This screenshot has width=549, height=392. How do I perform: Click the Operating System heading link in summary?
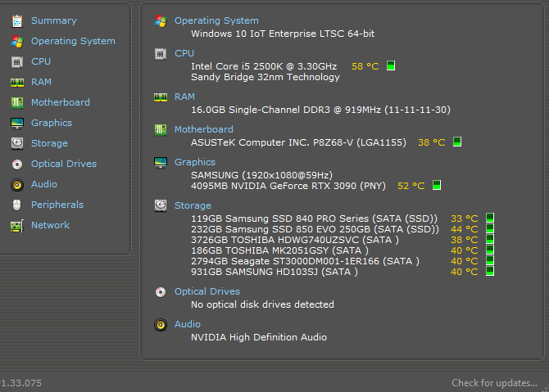pyautogui.click(x=216, y=20)
